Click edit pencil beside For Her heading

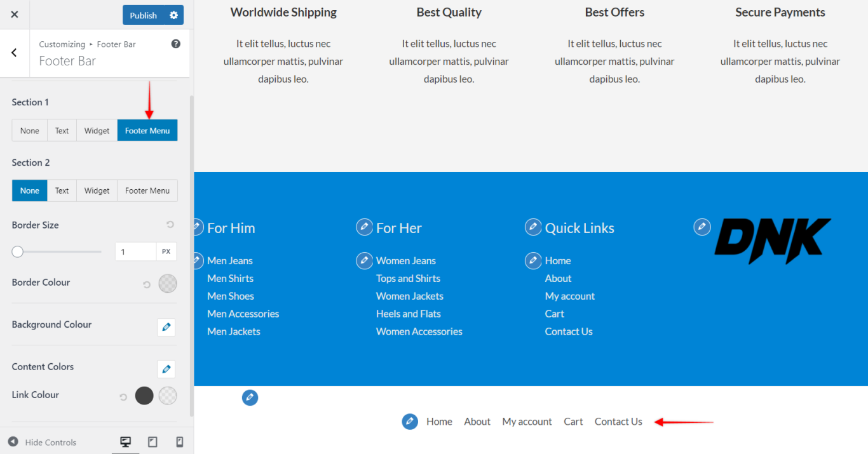click(365, 227)
